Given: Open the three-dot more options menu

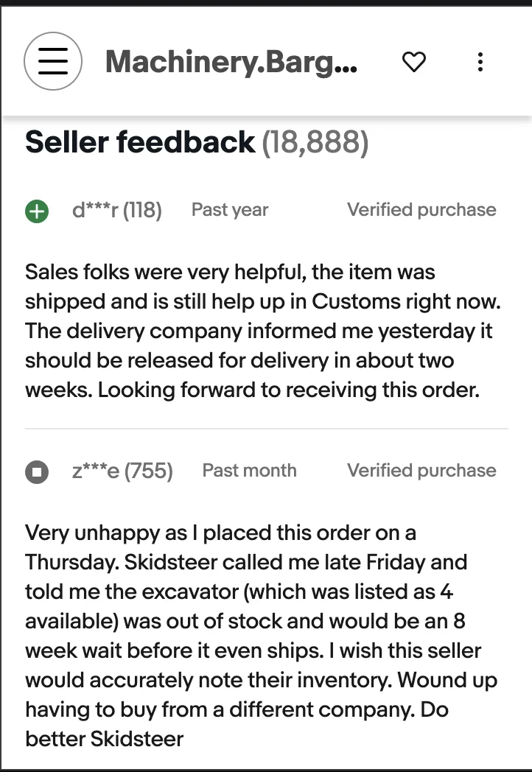Looking at the screenshot, I should pyautogui.click(x=480, y=63).
